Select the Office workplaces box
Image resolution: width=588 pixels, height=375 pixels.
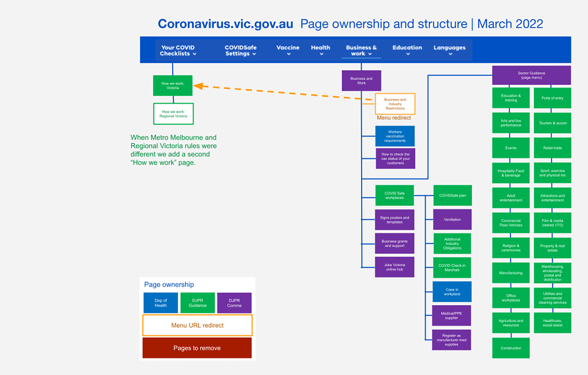[511, 298]
